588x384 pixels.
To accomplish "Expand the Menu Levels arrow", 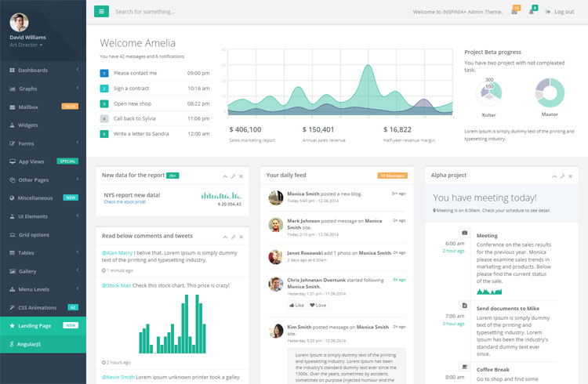I will (78, 288).
